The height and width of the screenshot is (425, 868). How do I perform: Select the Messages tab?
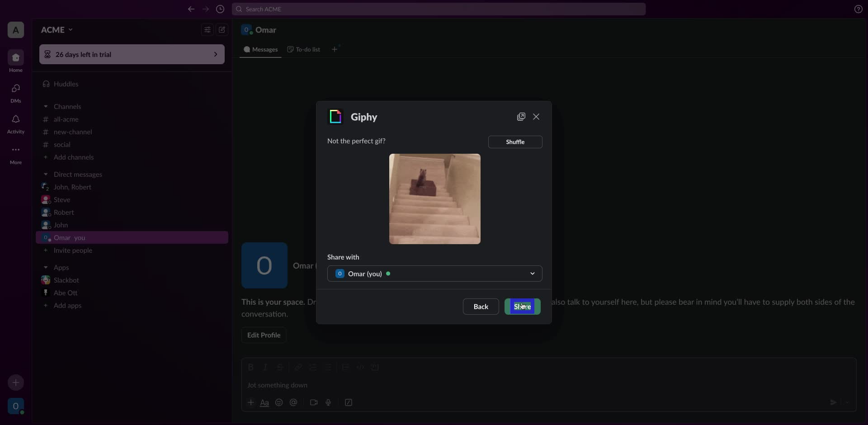pyautogui.click(x=260, y=49)
